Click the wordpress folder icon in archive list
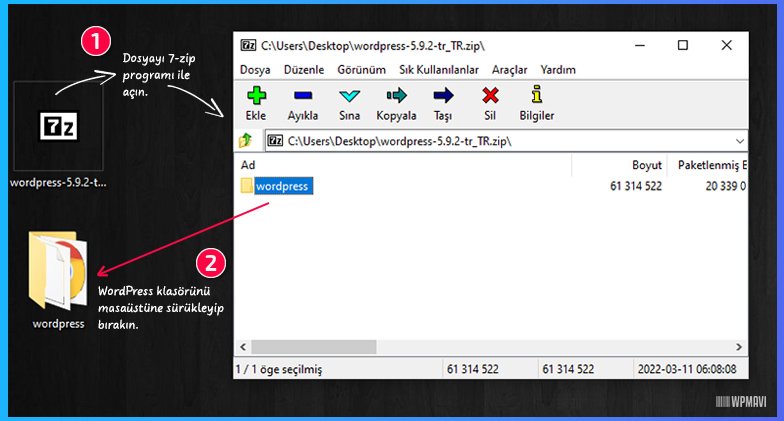 (x=247, y=186)
